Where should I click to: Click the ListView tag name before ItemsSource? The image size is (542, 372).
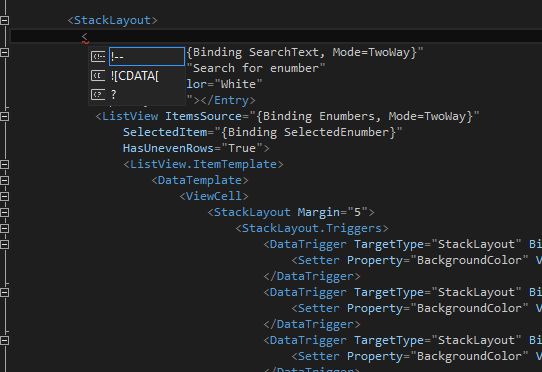(130, 116)
